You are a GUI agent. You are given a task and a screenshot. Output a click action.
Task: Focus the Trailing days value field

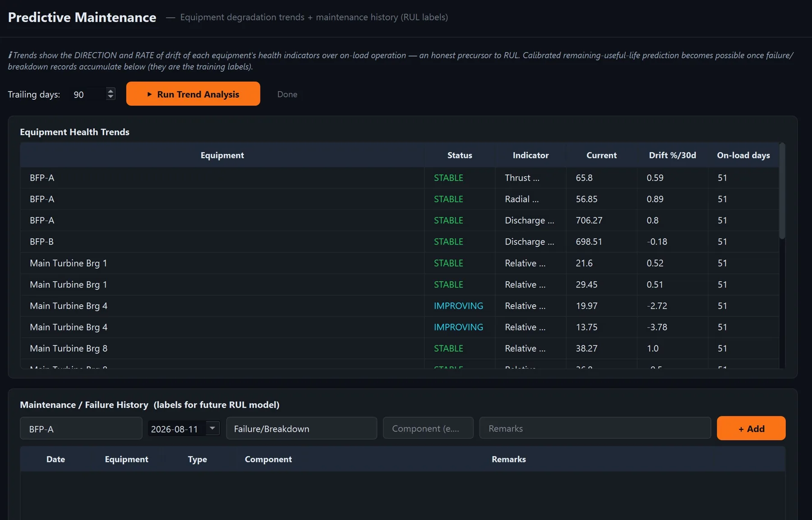(88, 94)
